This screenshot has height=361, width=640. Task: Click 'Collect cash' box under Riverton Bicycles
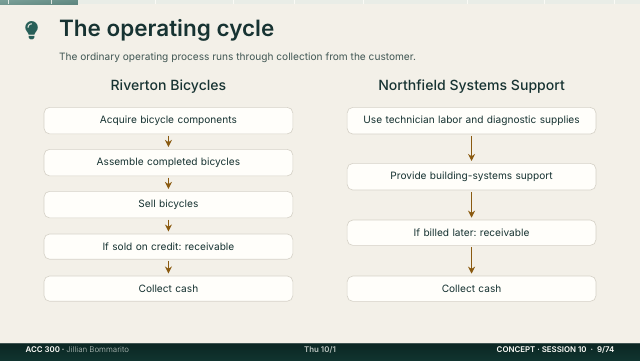pos(168,288)
